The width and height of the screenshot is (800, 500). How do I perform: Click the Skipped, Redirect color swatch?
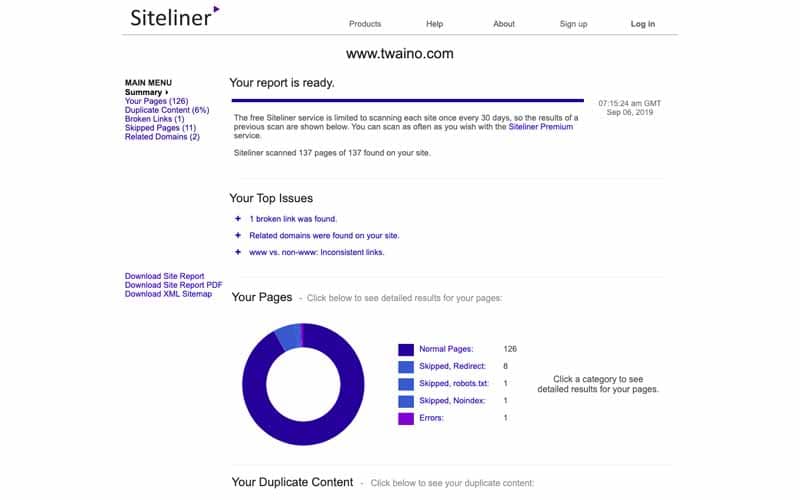point(406,367)
